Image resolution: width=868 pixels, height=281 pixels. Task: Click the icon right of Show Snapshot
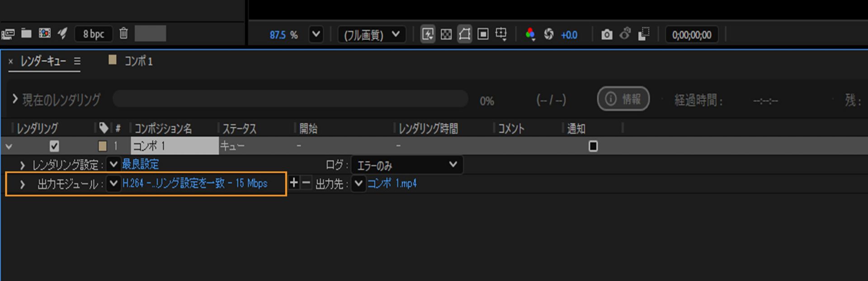coord(644,34)
